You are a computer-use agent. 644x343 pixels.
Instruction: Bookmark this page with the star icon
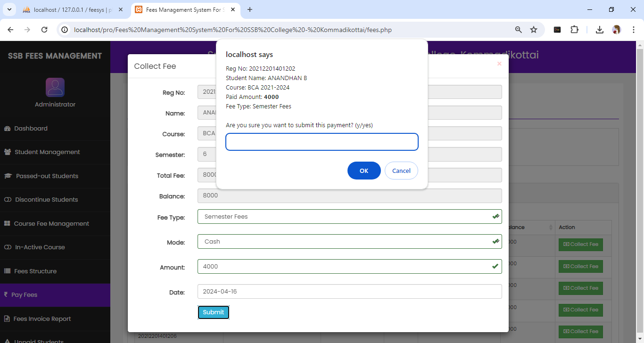pyautogui.click(x=534, y=30)
